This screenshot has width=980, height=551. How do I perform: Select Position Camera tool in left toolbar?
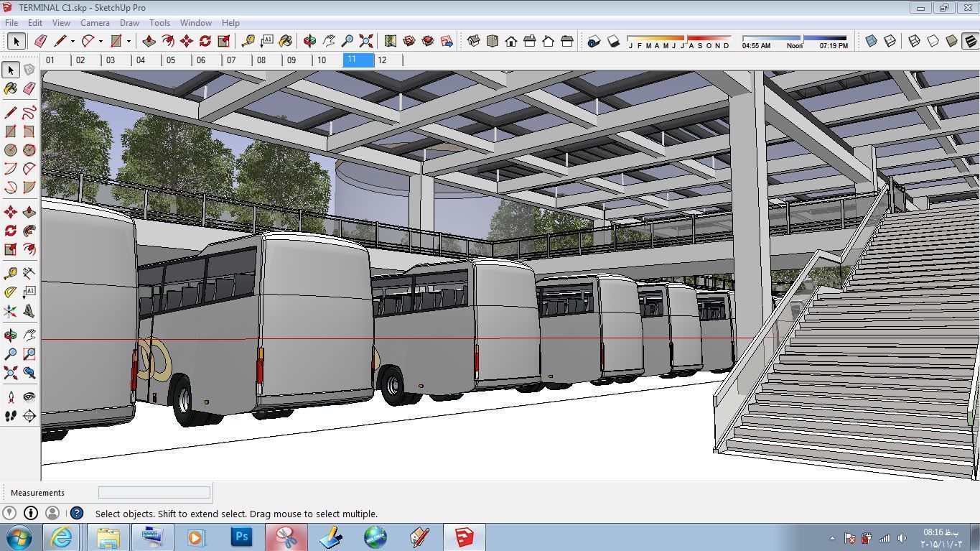click(11, 397)
